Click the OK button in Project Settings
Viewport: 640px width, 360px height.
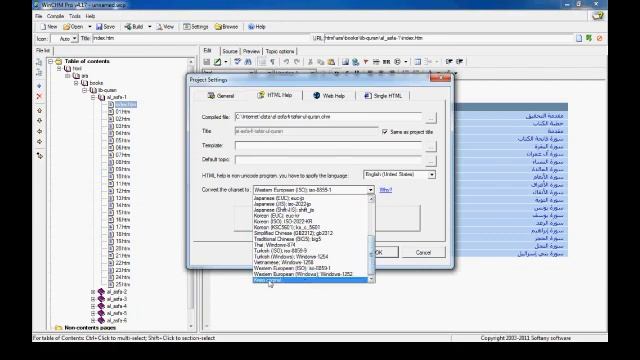[378, 252]
